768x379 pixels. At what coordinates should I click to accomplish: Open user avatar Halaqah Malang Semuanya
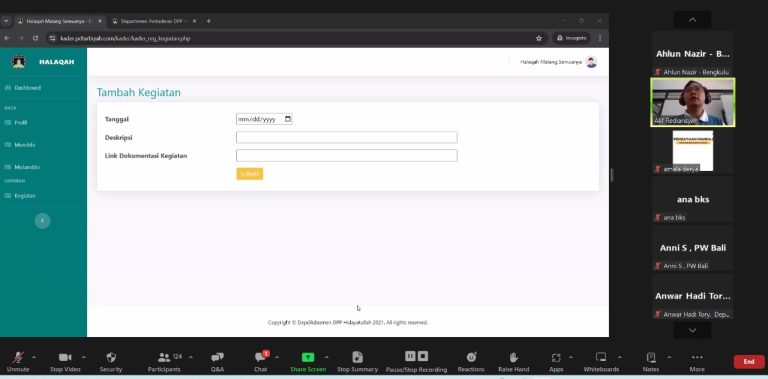point(592,62)
